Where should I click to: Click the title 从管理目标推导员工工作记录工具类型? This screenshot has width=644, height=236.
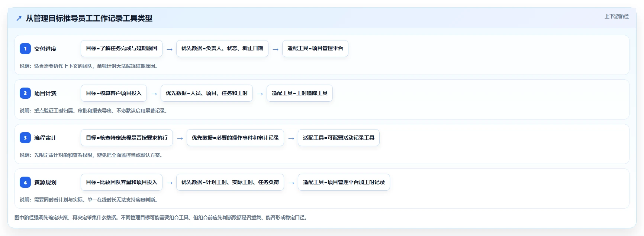(89, 18)
